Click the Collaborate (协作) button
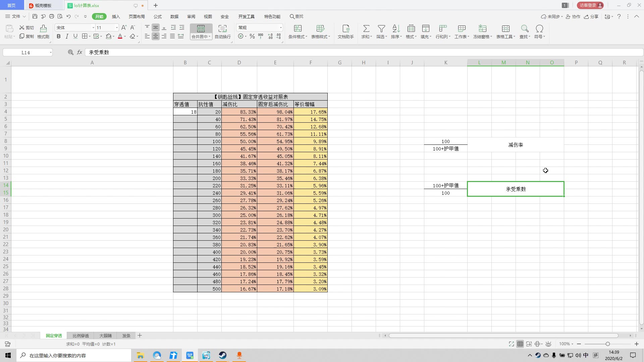 click(573, 16)
